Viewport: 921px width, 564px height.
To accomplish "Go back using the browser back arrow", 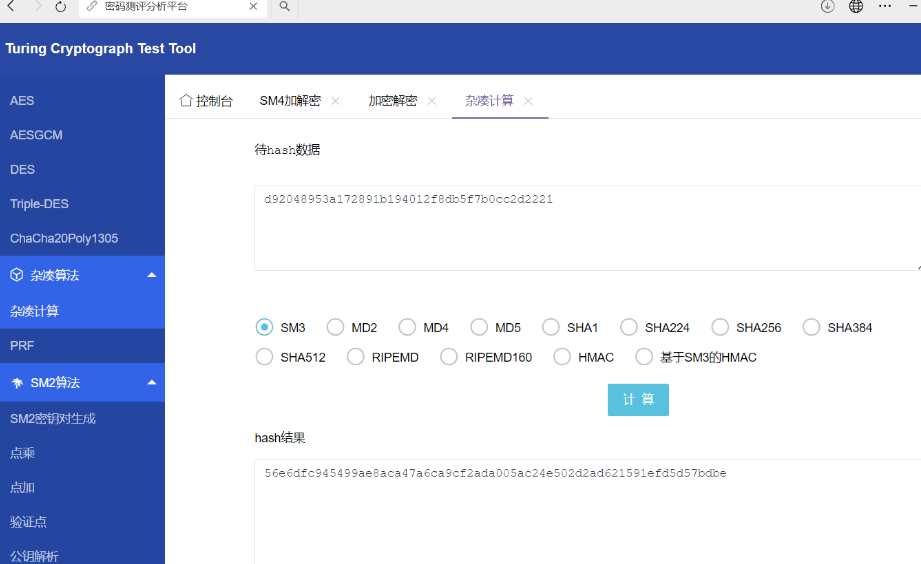I will 11,6.
